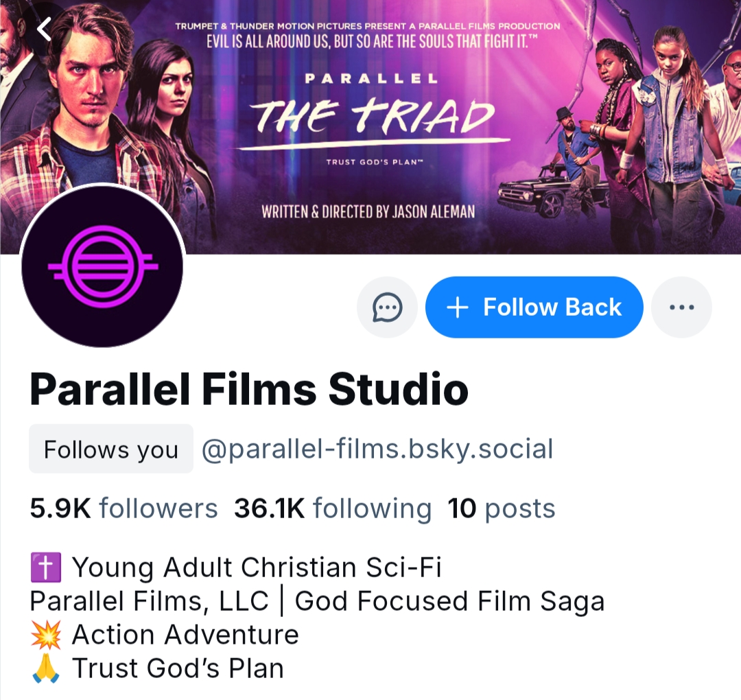Go back using the arrow icon

coord(45,29)
